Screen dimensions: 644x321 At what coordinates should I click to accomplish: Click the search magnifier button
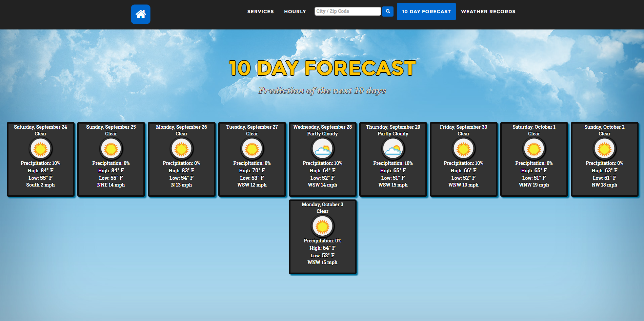coord(388,11)
